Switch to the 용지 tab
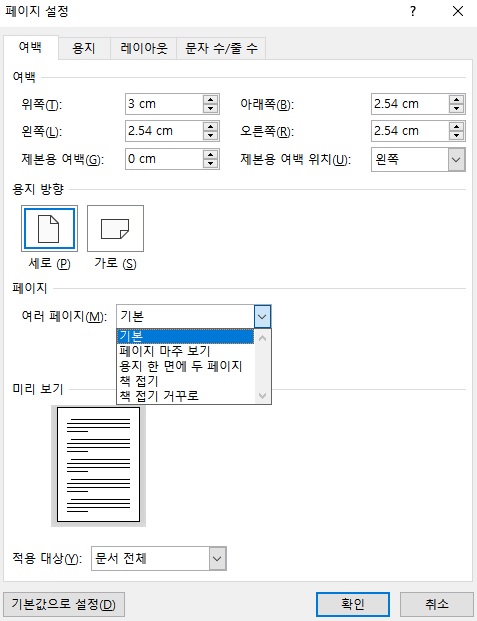The height and width of the screenshot is (621, 477). tap(84, 49)
